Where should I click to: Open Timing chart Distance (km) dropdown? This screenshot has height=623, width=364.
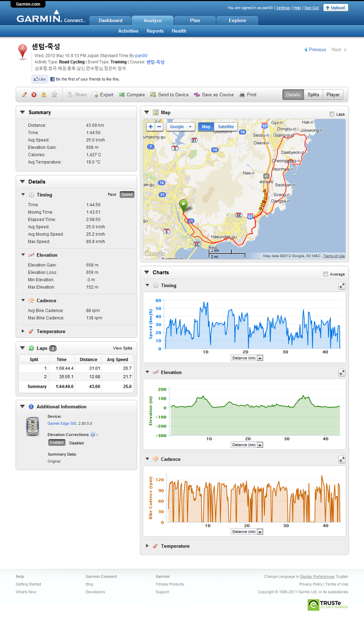click(x=247, y=358)
